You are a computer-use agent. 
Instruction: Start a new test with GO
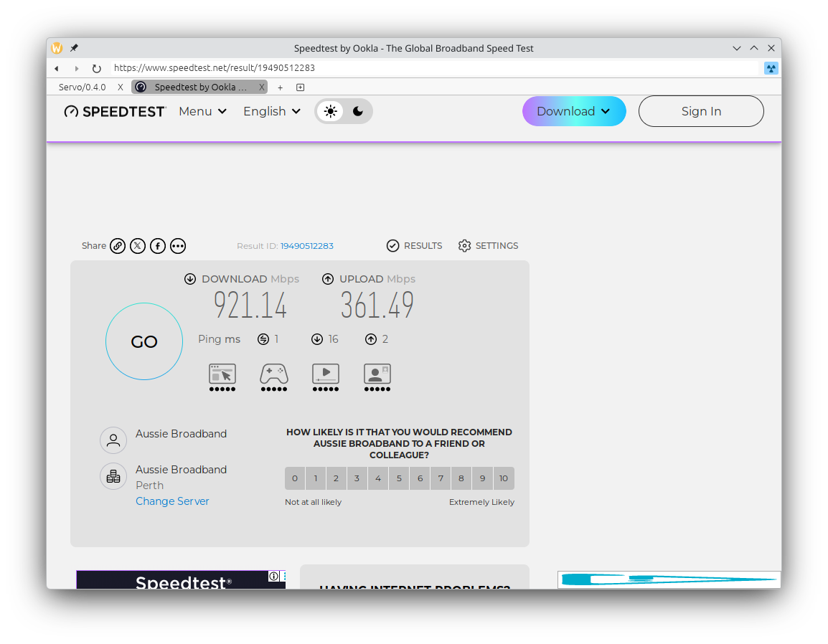[144, 341]
